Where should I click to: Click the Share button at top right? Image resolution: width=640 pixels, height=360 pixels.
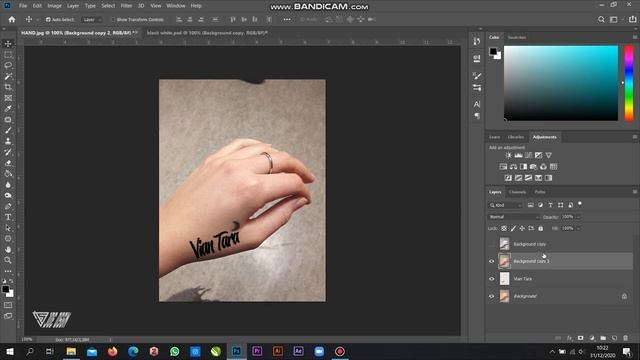click(632, 20)
